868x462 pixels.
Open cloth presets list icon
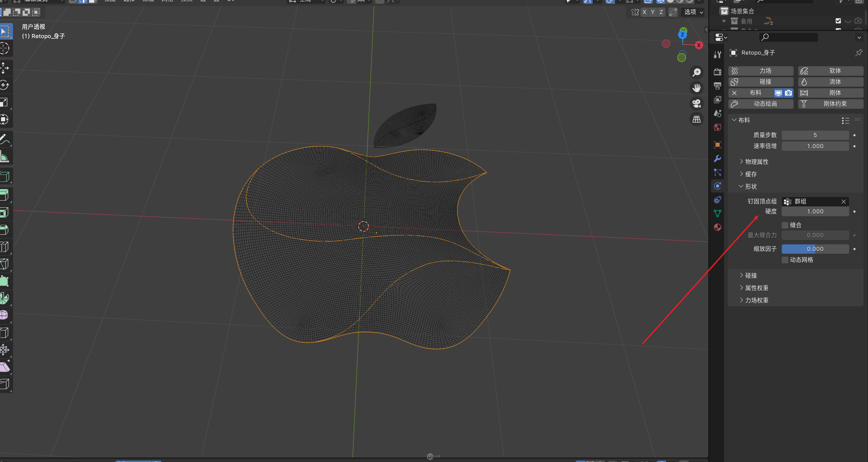pyautogui.click(x=845, y=120)
